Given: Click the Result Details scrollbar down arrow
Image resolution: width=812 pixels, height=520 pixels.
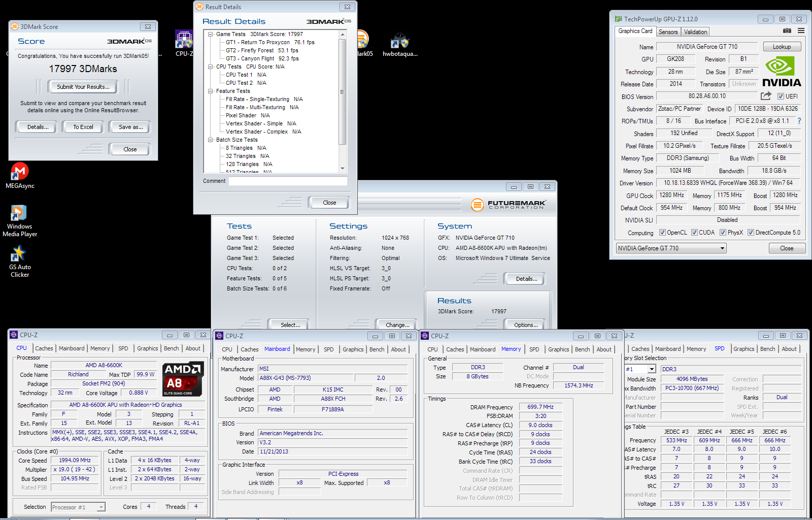Looking at the screenshot, I should [343, 168].
